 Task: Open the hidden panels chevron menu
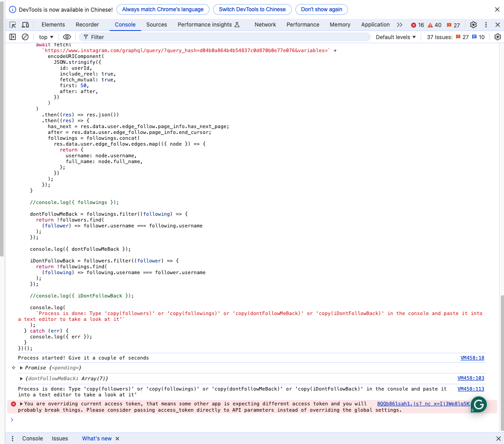(x=399, y=25)
